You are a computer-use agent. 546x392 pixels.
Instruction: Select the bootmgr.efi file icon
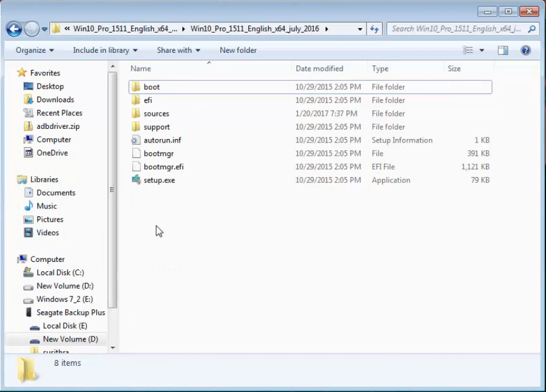click(x=136, y=167)
